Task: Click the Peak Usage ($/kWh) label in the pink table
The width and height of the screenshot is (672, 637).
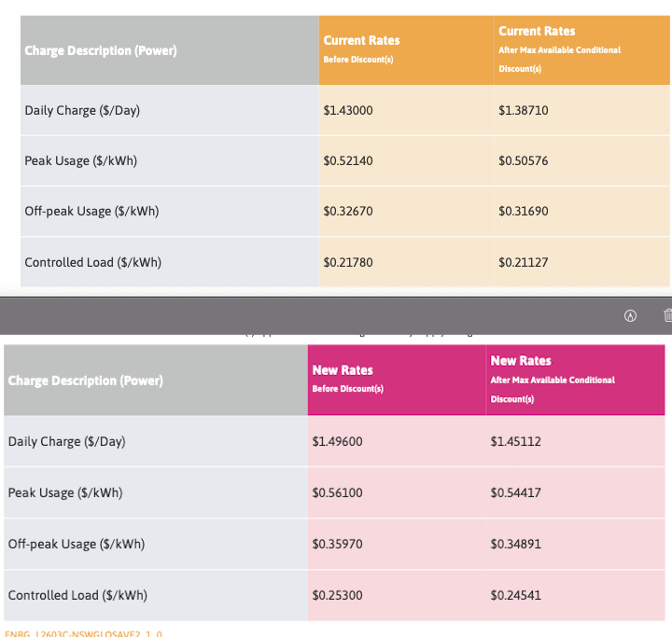Action: click(64, 492)
